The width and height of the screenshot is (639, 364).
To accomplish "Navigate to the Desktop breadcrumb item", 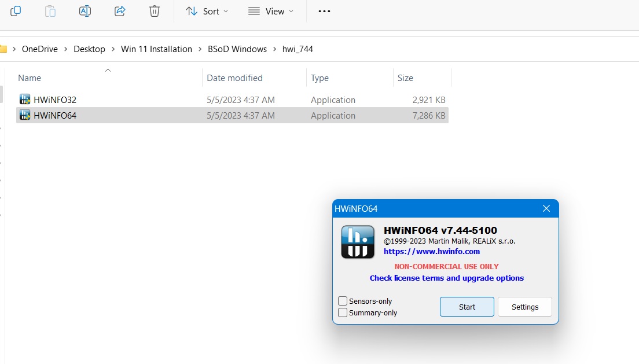I will (x=89, y=49).
